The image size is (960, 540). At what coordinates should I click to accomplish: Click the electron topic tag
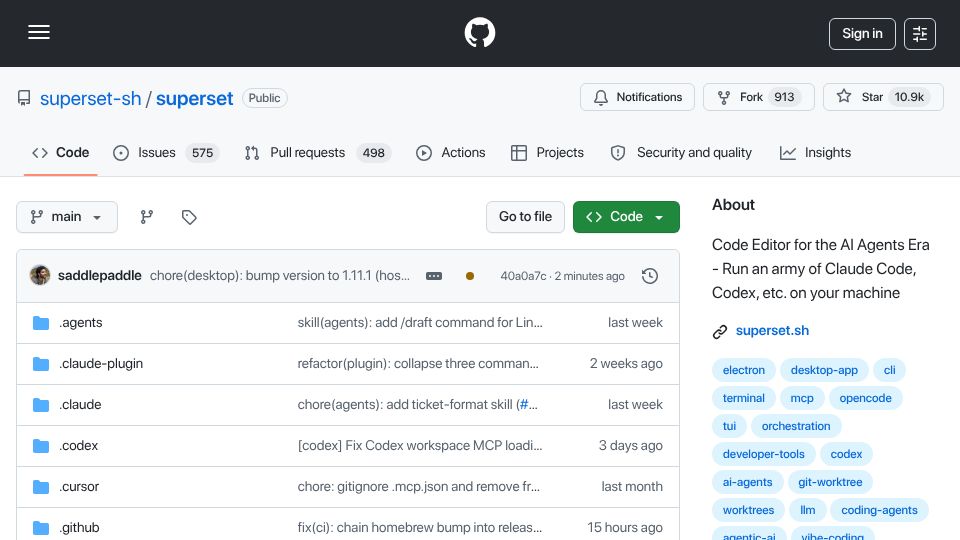743,370
